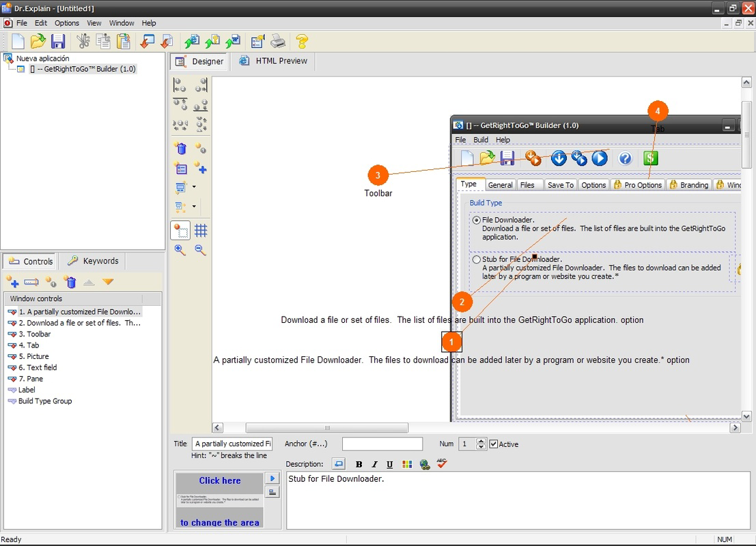This screenshot has width=756, height=546.
Task: Export to Word document icon
Action: pos(232,42)
